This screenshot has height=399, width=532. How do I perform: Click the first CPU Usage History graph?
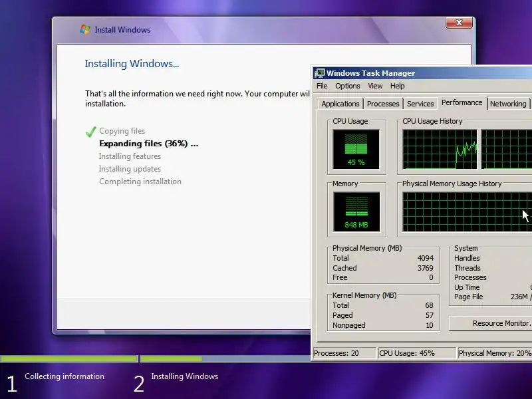440,149
